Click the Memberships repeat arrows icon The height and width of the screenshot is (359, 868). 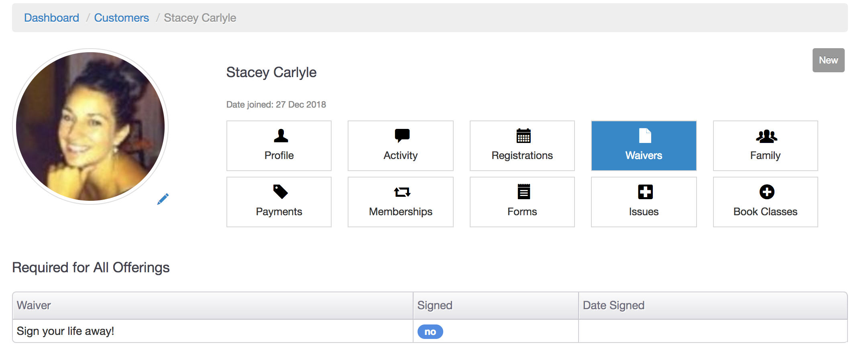[402, 192]
